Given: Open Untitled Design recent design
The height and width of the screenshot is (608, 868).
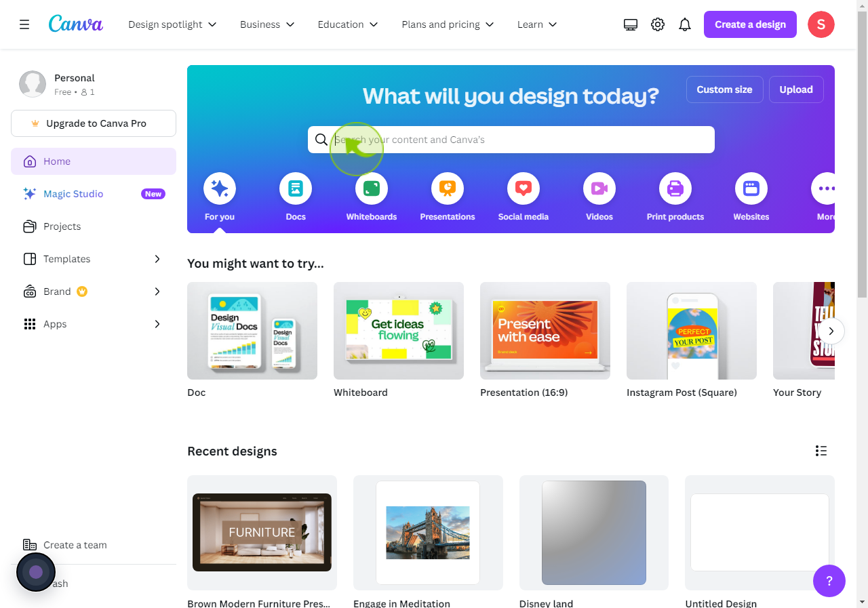Looking at the screenshot, I should 759,533.
